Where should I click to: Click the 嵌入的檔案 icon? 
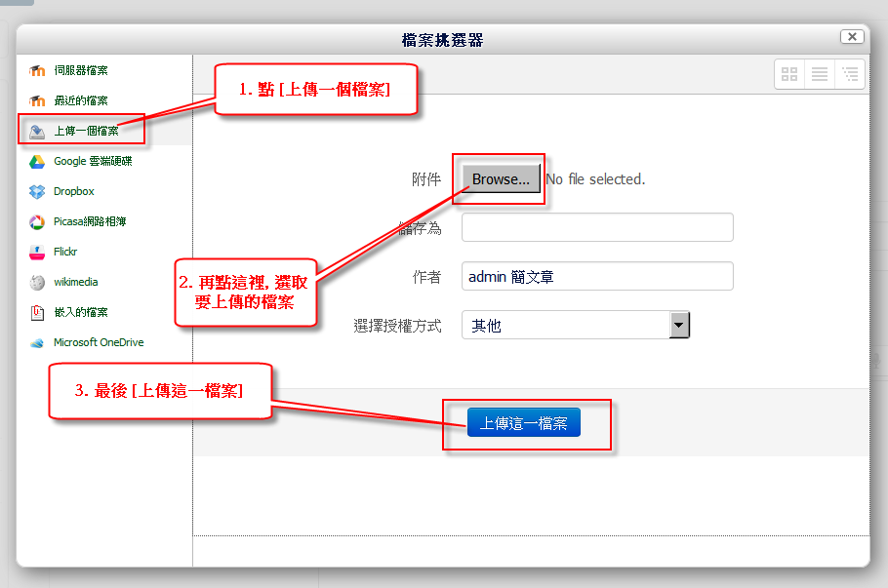(x=37, y=312)
